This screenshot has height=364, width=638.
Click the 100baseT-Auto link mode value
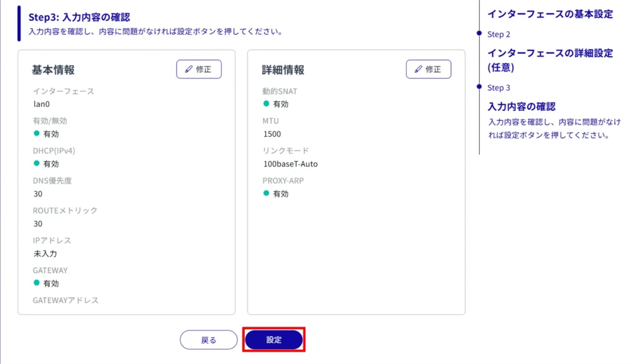click(x=291, y=164)
